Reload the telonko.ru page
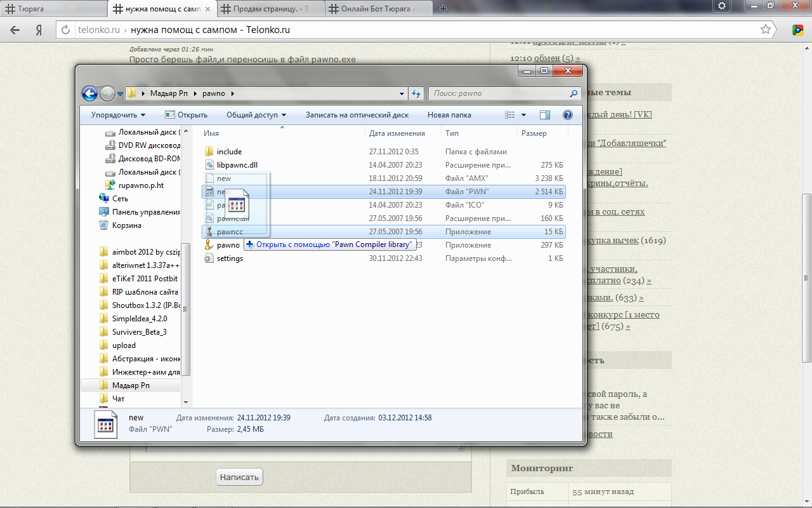Viewport: 812px width, 508px height. tap(65, 30)
